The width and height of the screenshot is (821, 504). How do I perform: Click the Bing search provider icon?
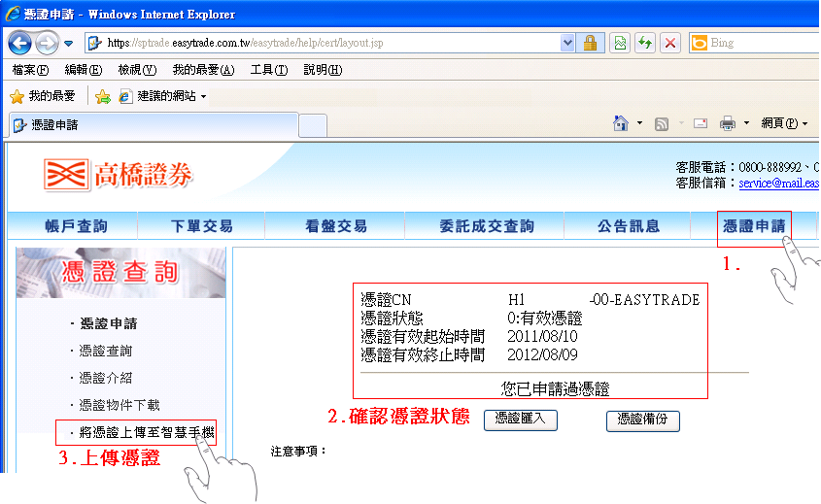tap(699, 43)
